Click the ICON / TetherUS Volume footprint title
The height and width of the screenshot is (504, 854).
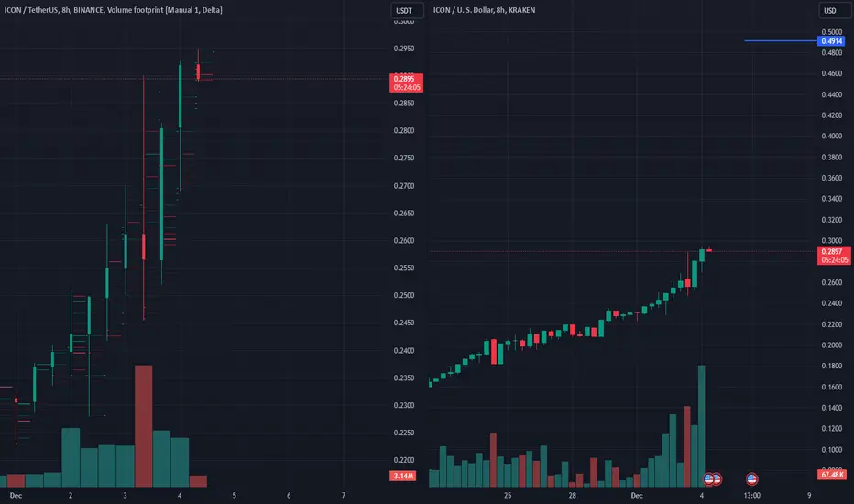[x=114, y=10]
